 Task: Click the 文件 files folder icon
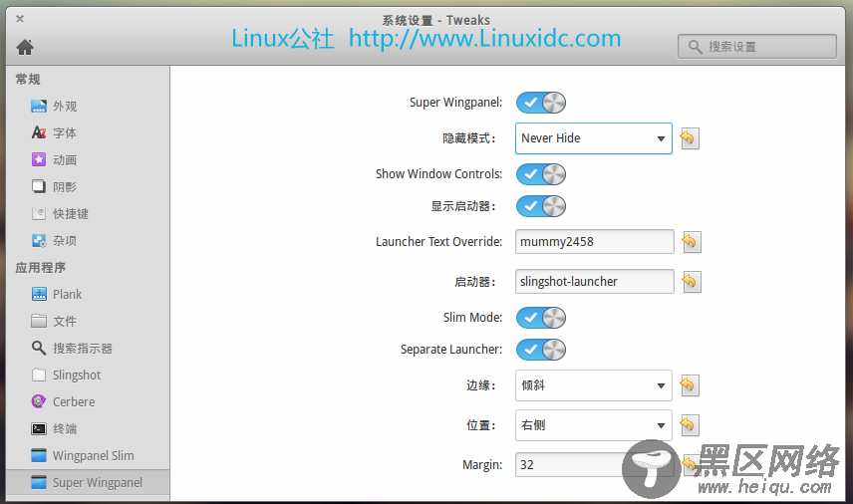(39, 321)
